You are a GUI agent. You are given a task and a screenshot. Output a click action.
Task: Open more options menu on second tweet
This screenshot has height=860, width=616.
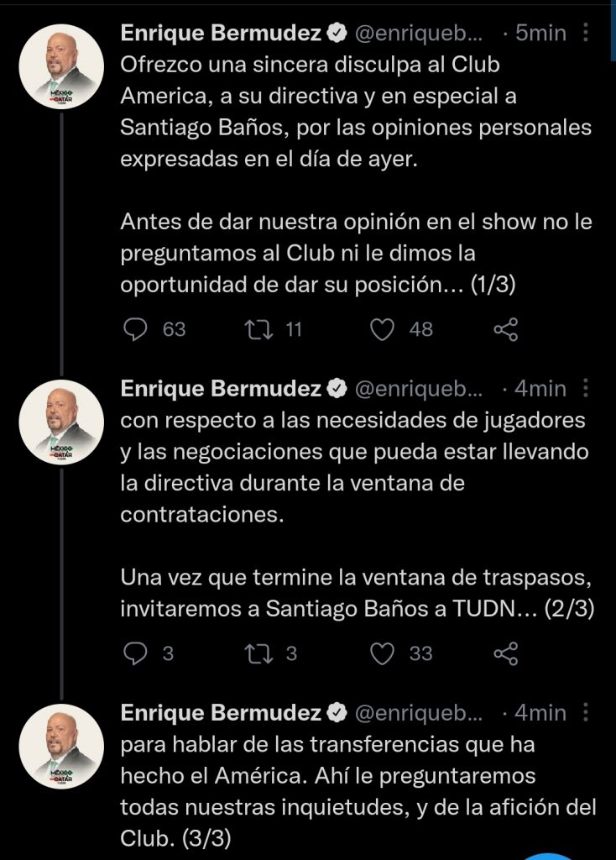pyautogui.click(x=586, y=388)
